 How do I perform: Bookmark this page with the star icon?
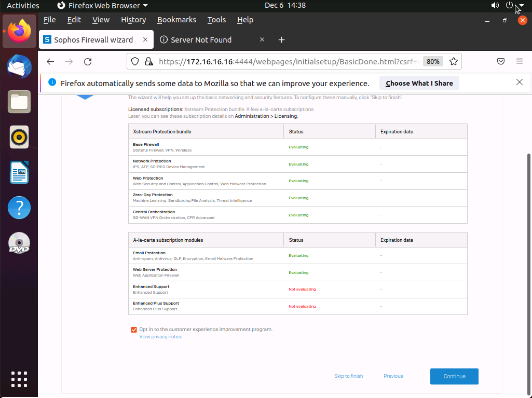click(x=453, y=62)
